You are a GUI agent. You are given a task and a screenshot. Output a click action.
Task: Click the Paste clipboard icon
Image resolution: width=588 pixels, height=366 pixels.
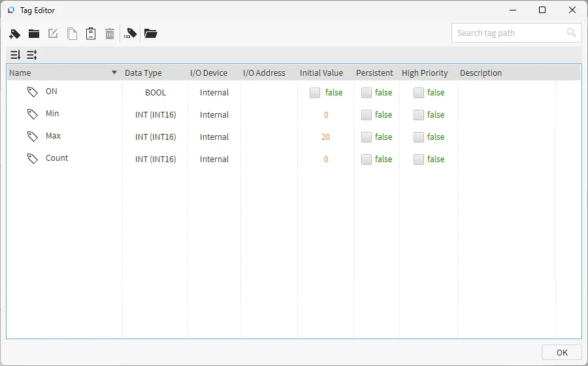tap(91, 33)
